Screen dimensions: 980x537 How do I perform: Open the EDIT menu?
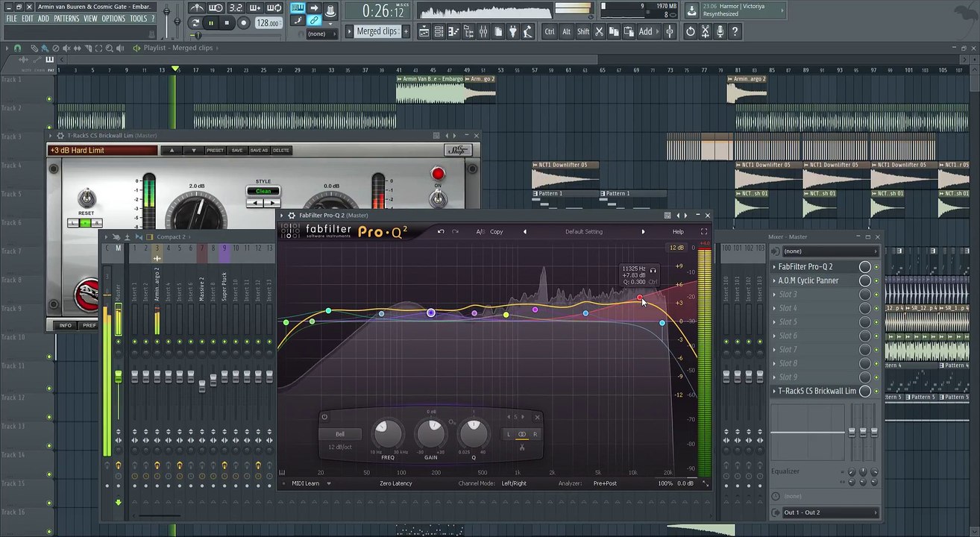28,19
